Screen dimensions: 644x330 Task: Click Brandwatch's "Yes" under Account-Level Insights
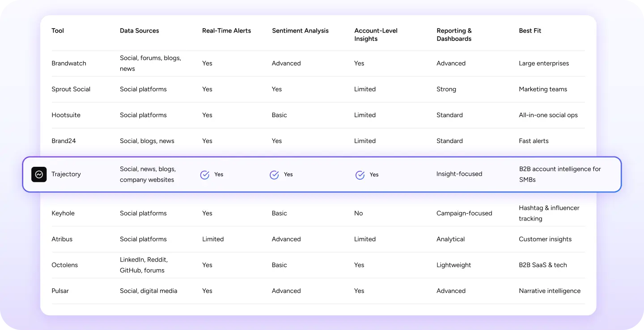359,63
